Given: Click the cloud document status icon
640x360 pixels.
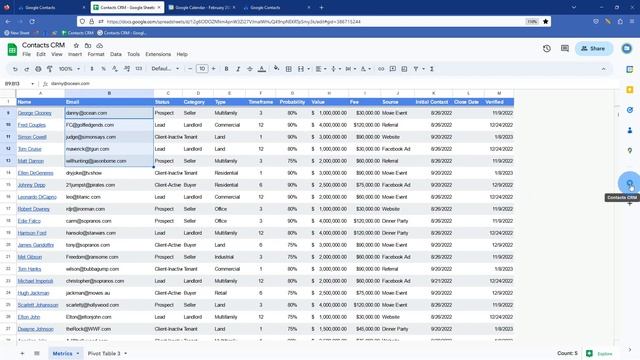Looking at the screenshot, I should pyautogui.click(x=100, y=46).
